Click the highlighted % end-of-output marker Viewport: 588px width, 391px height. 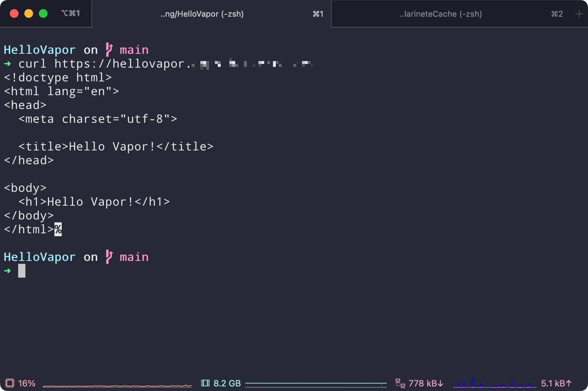coord(58,230)
